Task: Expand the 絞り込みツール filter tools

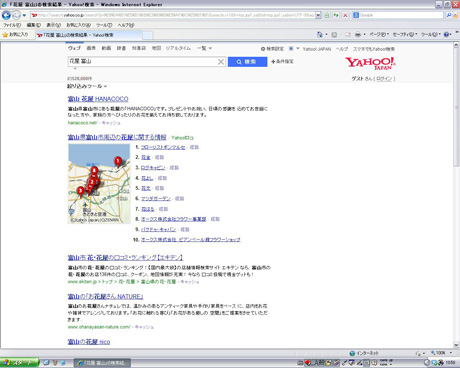Action: [87, 86]
